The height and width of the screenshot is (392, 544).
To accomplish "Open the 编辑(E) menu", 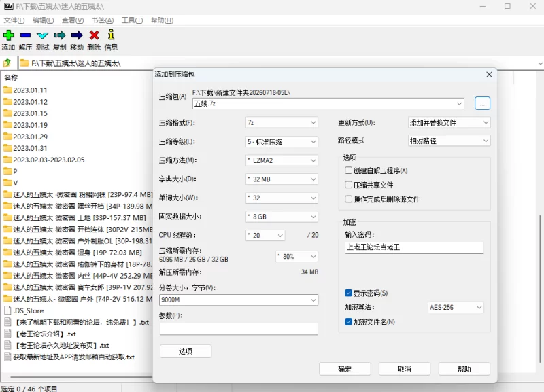I will tap(43, 20).
